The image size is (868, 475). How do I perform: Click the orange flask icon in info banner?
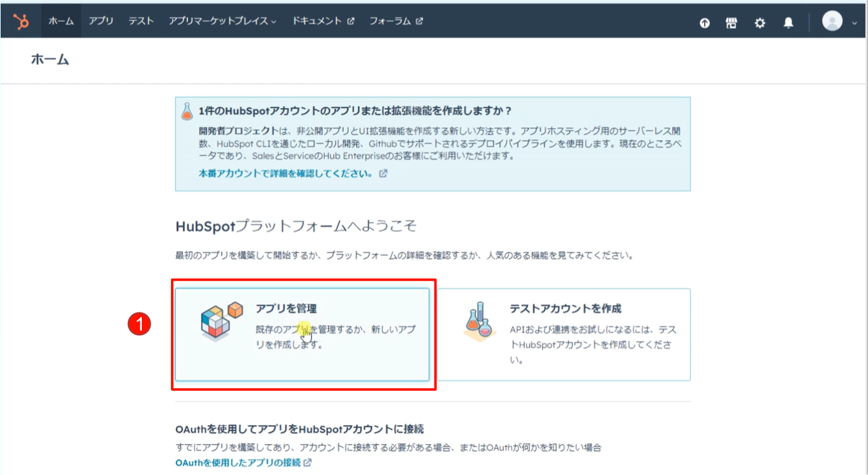coord(187,111)
